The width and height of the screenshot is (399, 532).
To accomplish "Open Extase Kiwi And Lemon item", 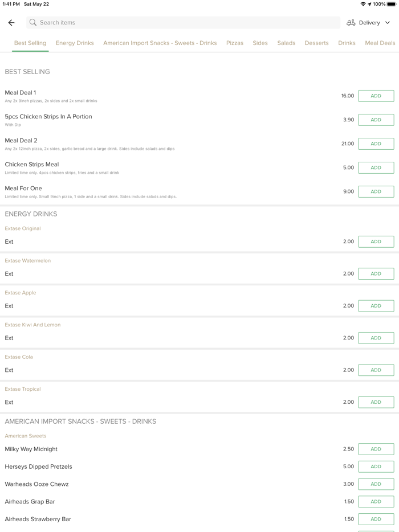I will 32,325.
